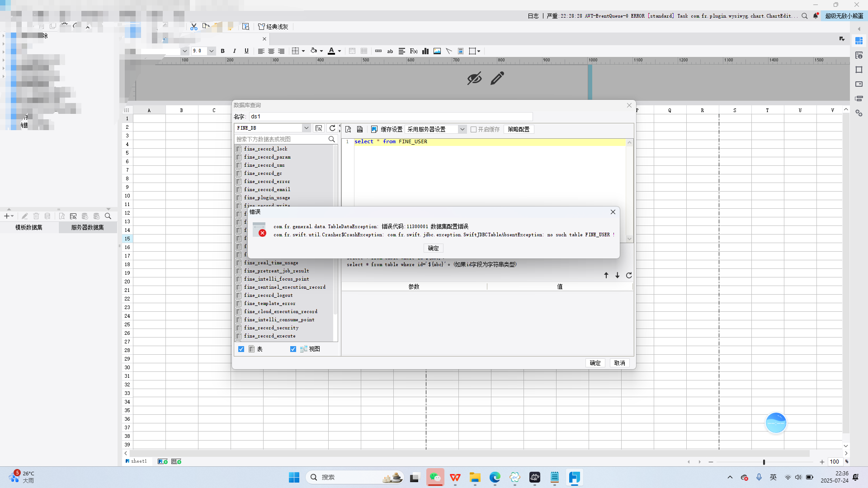
Task: Switch to 服务器数据集 tab
Action: (87, 227)
